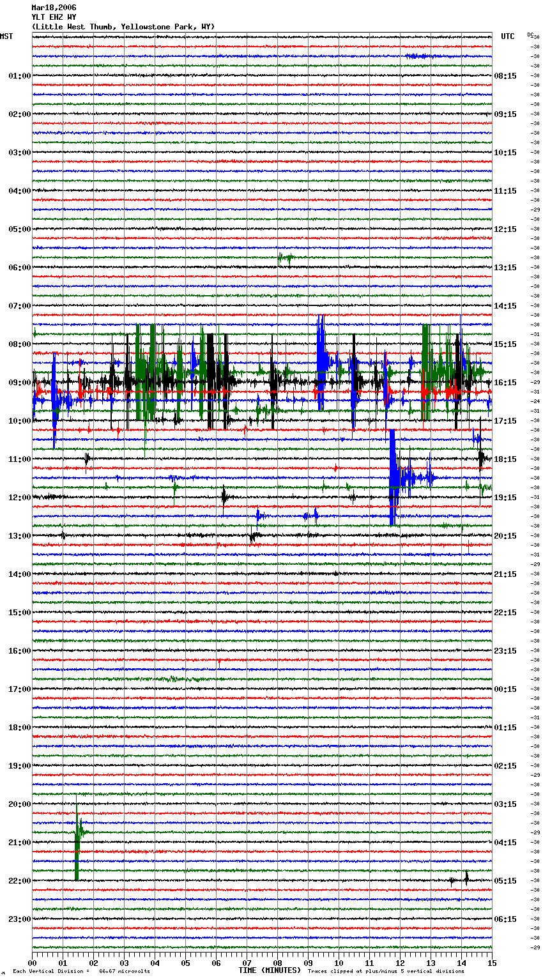Select the 18:00 MST time label
Image resolution: width=543 pixels, height=980 pixels.
pyautogui.click(x=20, y=728)
